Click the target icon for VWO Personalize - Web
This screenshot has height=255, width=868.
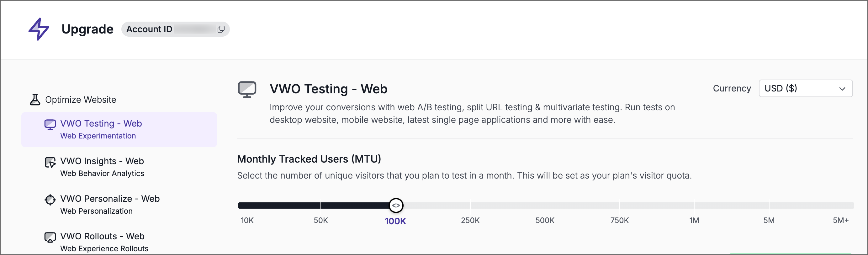click(x=50, y=200)
